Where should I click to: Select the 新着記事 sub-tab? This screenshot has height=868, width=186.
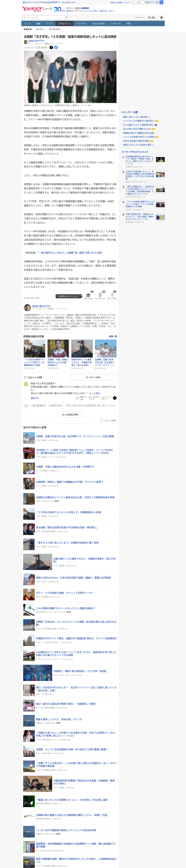click(x=28, y=29)
